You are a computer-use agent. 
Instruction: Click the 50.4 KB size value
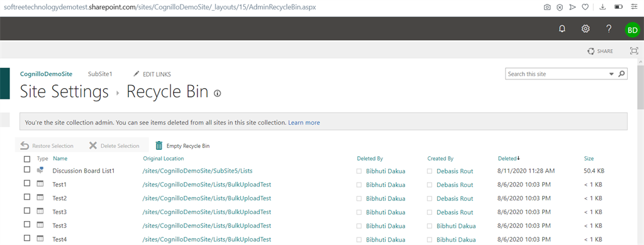594,171
